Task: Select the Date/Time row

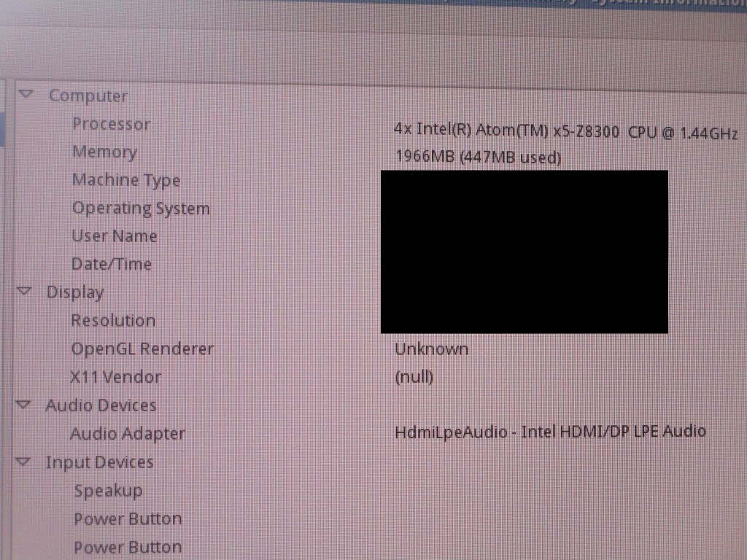Action: click(112, 264)
